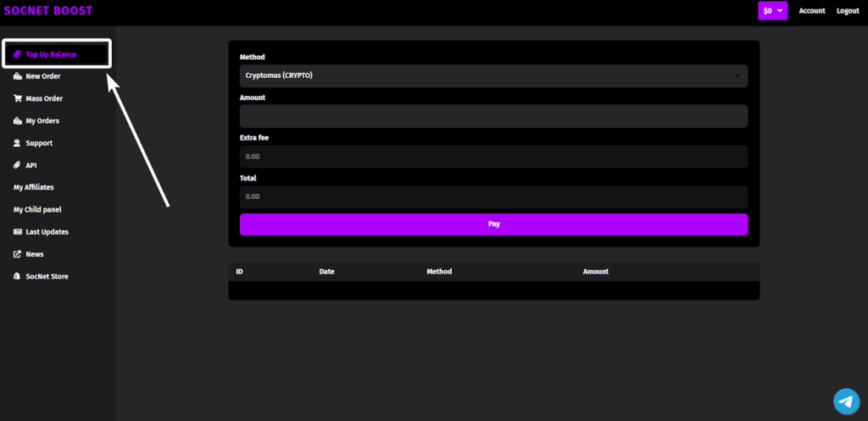868x421 pixels.
Task: Click the API paperclip icon
Action: [18, 165]
